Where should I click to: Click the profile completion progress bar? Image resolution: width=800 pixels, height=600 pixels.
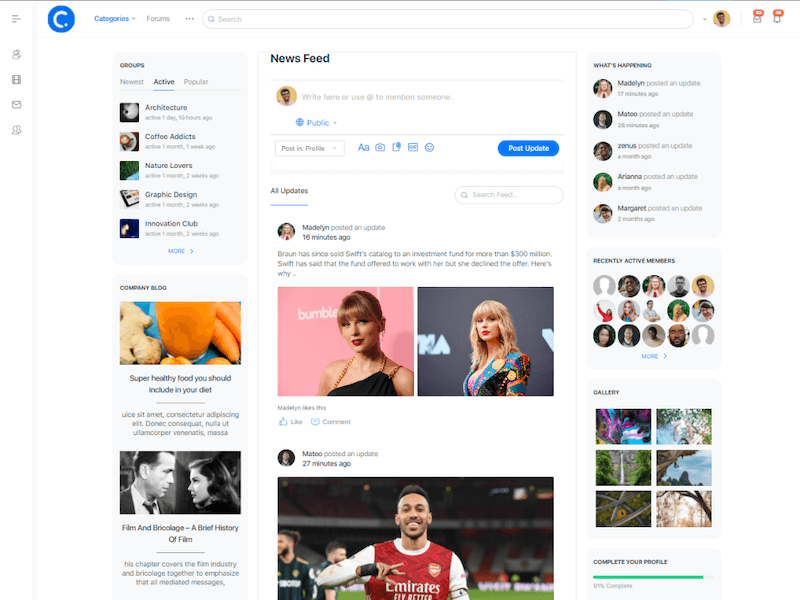tap(648, 577)
